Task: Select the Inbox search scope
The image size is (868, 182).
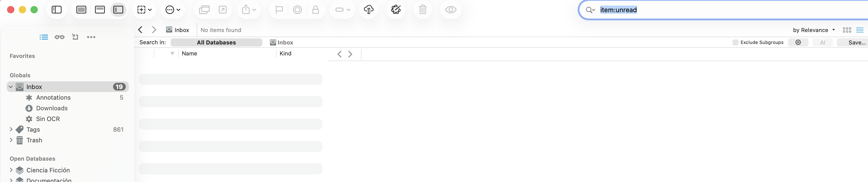Action: (x=282, y=42)
